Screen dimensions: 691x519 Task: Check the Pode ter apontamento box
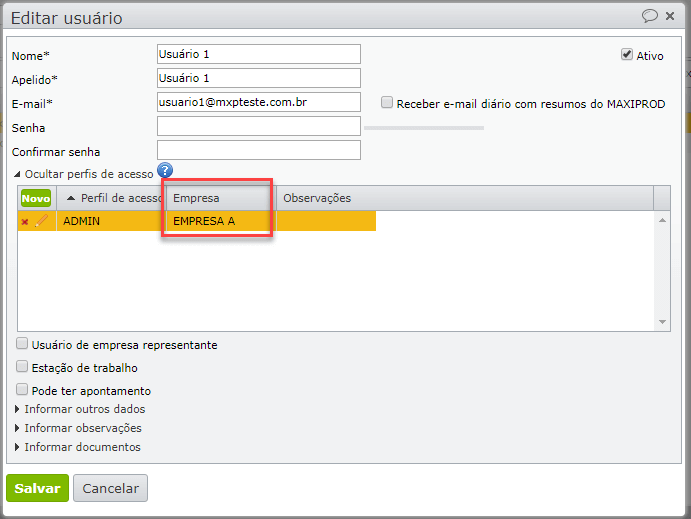coord(23,390)
